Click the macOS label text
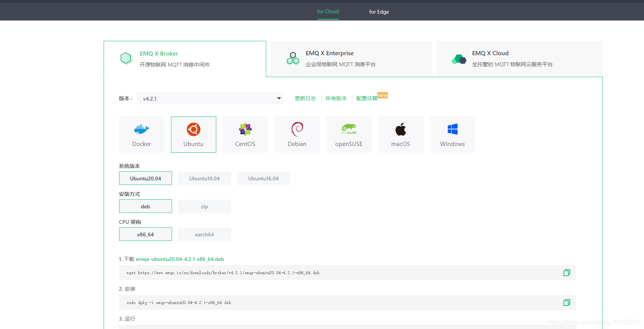 click(x=401, y=144)
